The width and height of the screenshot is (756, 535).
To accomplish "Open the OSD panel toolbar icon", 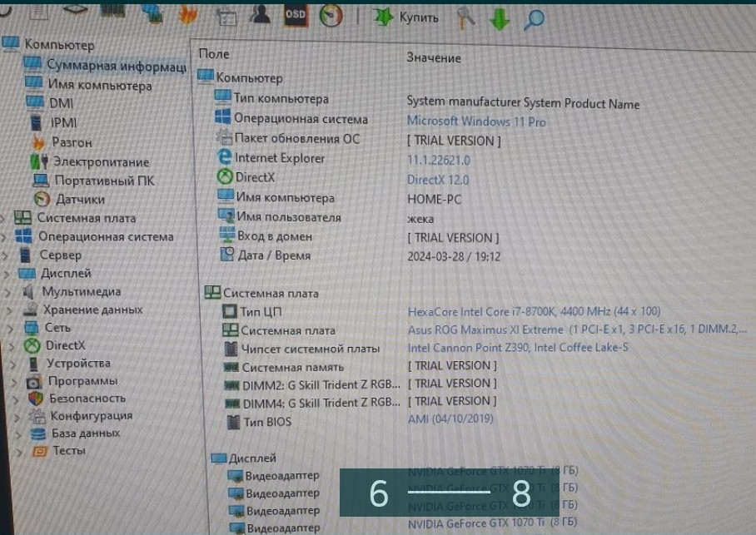I will point(296,14).
